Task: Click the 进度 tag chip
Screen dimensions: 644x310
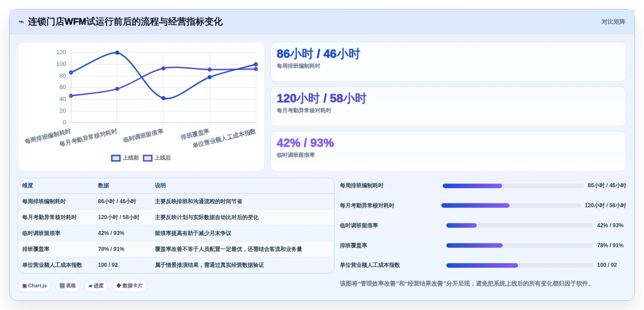Action: (x=96, y=286)
